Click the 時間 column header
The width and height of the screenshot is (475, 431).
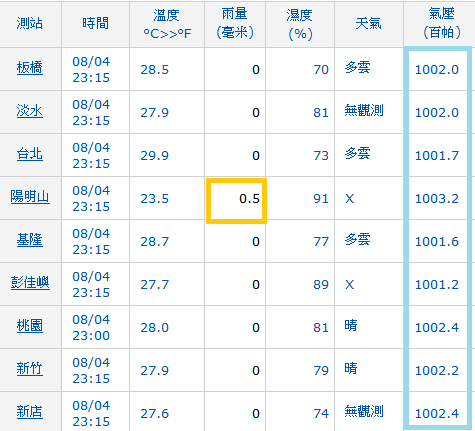(x=96, y=23)
